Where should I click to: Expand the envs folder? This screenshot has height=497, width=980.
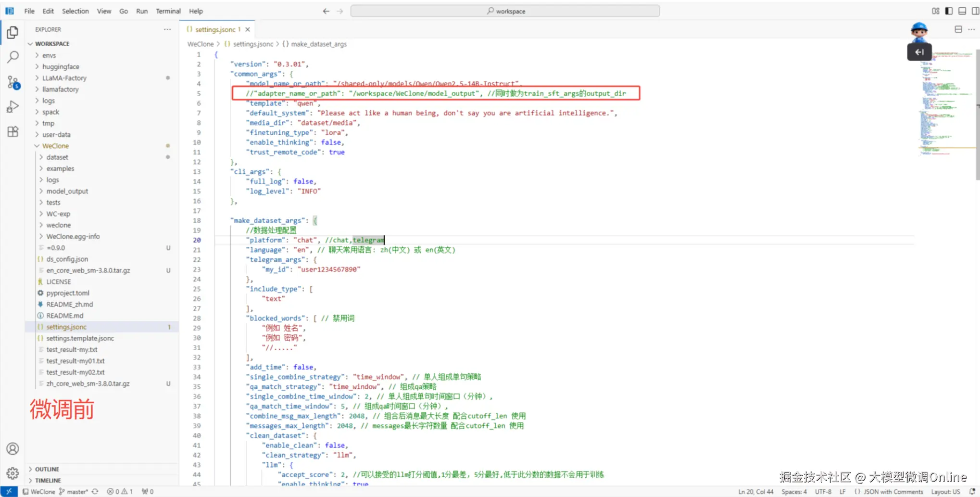[49, 55]
